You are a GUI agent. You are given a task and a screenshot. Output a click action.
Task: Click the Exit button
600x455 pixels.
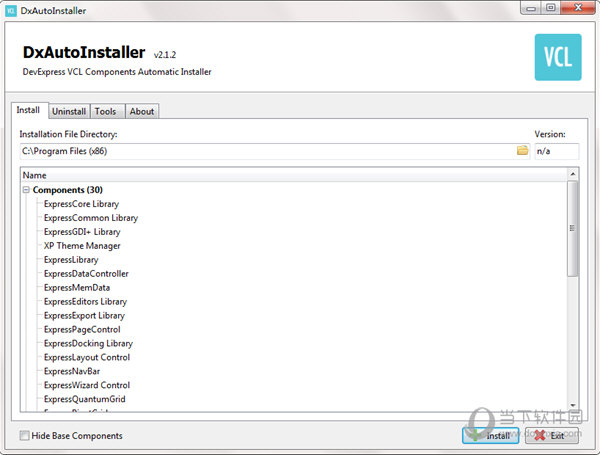[x=551, y=435]
